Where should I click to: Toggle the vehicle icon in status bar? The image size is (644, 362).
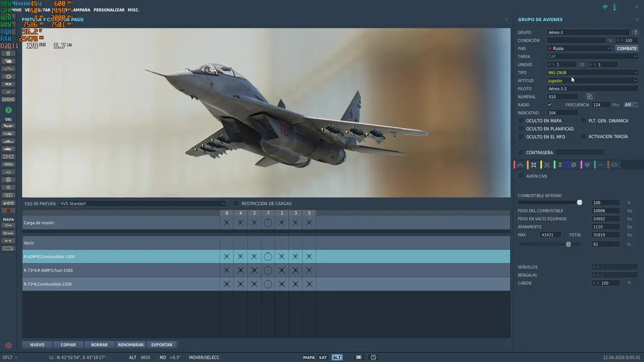coord(359,357)
